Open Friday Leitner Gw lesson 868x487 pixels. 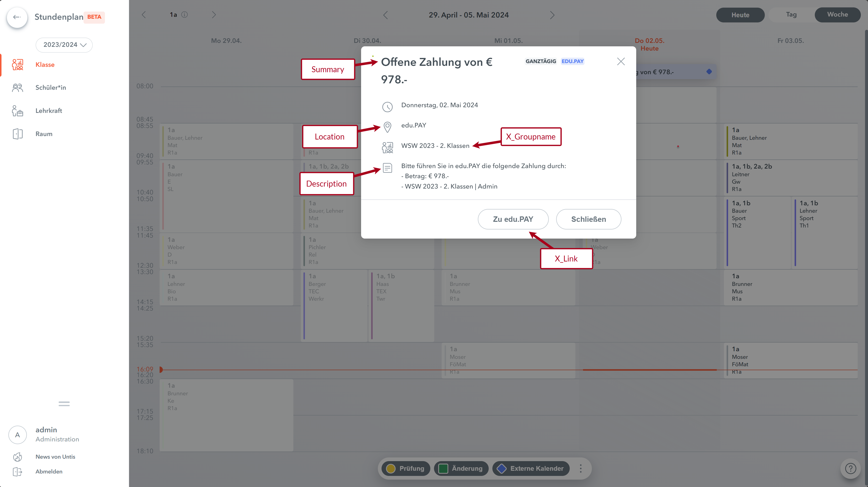(790, 178)
